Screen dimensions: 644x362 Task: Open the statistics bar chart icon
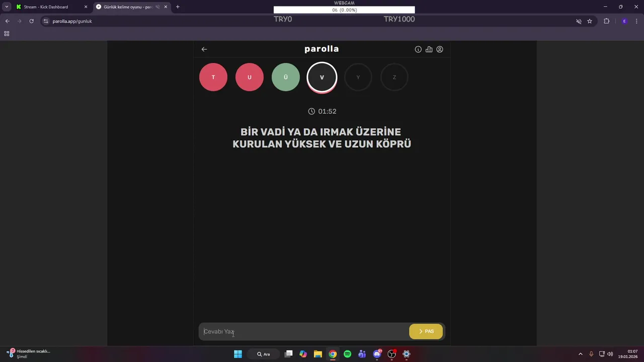(429, 49)
